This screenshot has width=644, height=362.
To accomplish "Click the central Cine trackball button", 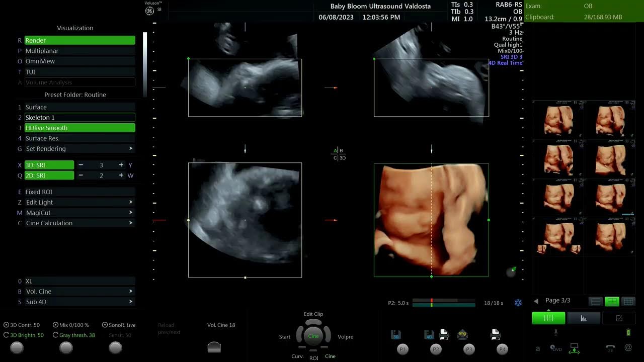I will coord(313,336).
